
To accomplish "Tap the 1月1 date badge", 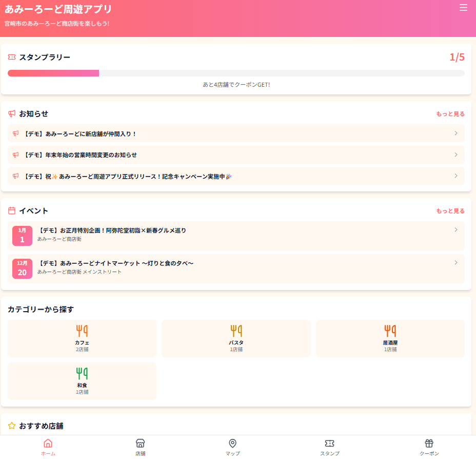I will pos(22,236).
